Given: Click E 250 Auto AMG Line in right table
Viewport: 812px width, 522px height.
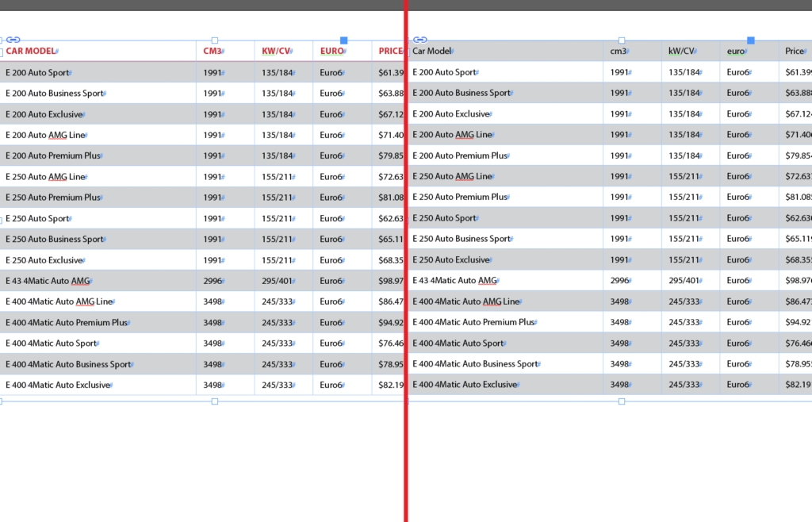Looking at the screenshot, I should tap(452, 176).
